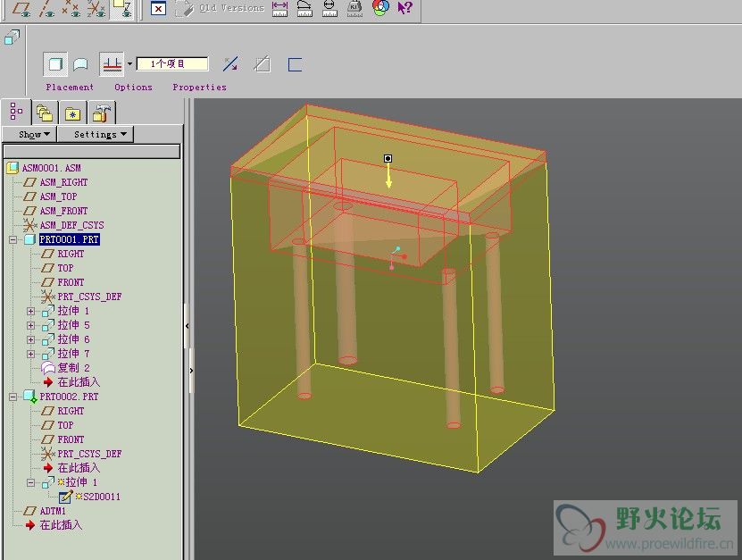Image resolution: width=742 pixels, height=560 pixels.
Task: Open the Options panel
Action: (x=133, y=88)
